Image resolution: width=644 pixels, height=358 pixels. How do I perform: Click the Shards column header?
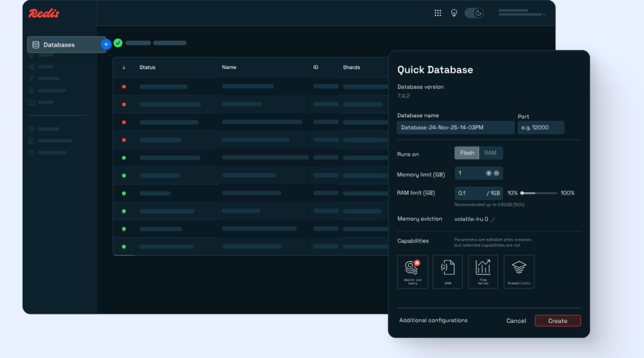[x=352, y=67]
